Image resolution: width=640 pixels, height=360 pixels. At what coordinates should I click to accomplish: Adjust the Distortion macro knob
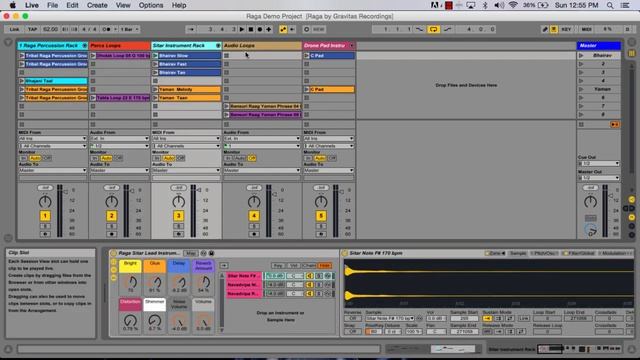131,320
